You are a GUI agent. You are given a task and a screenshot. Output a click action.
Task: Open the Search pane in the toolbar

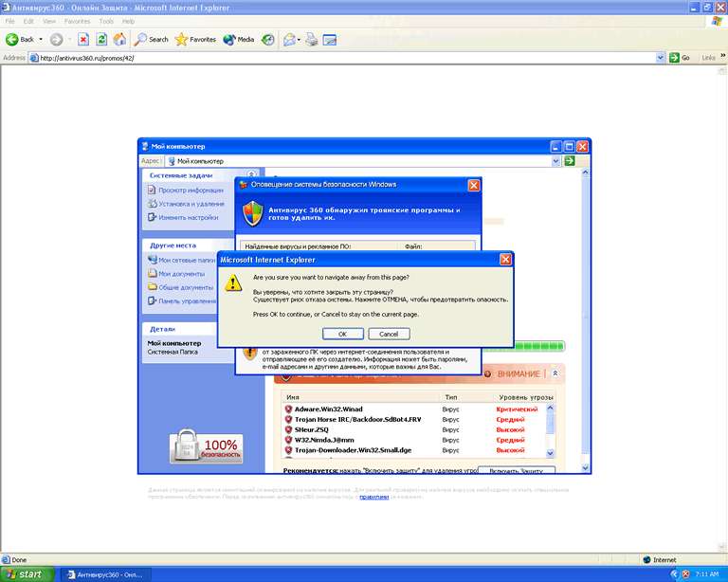pyautogui.click(x=152, y=40)
